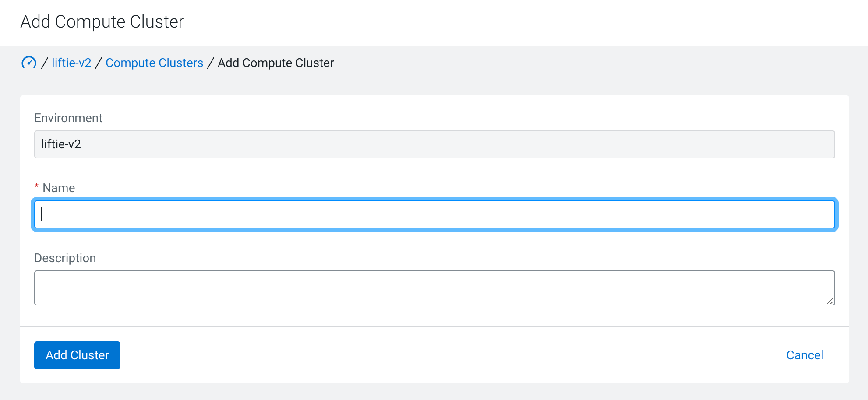Click the text cursor in the Name field

42,214
